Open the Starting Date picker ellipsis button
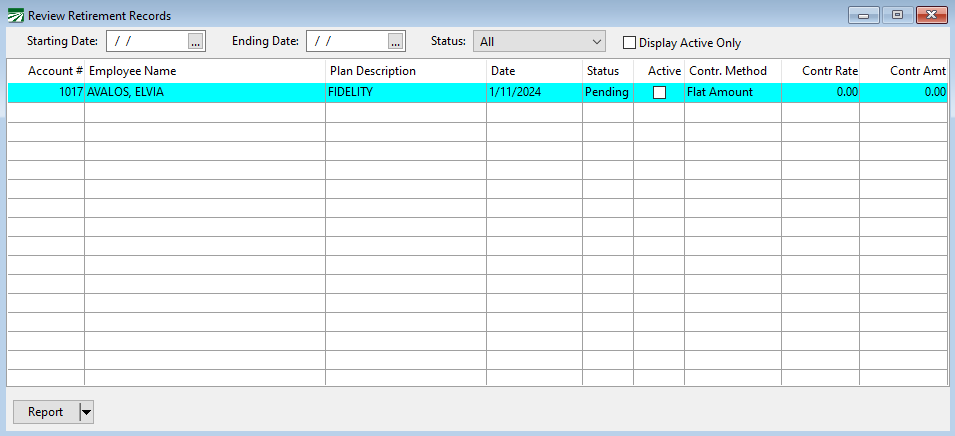This screenshot has height=436, width=955. [196, 41]
